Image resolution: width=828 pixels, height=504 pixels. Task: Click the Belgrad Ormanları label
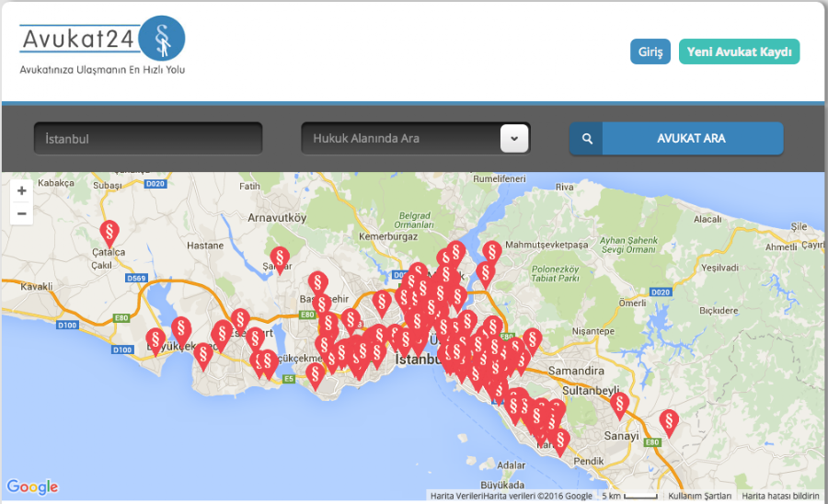(x=415, y=220)
